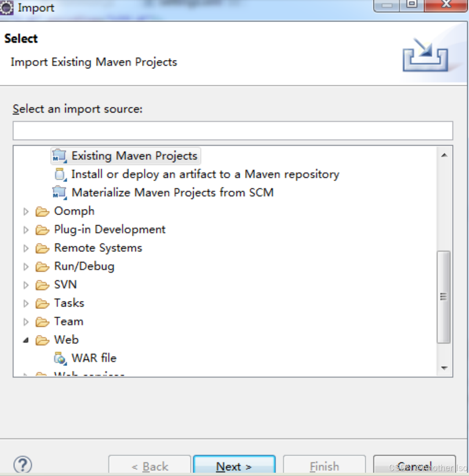Click the Existing Maven Projects icon
The image size is (469, 476).
pos(60,156)
